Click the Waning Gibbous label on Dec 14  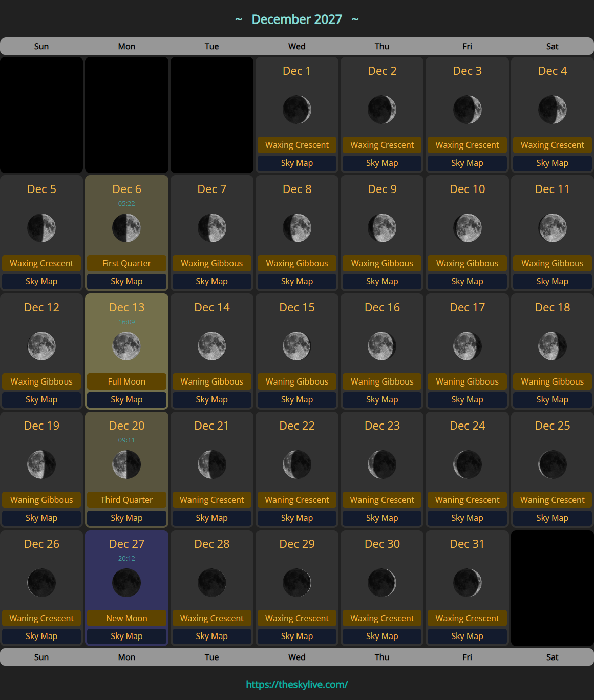point(212,381)
